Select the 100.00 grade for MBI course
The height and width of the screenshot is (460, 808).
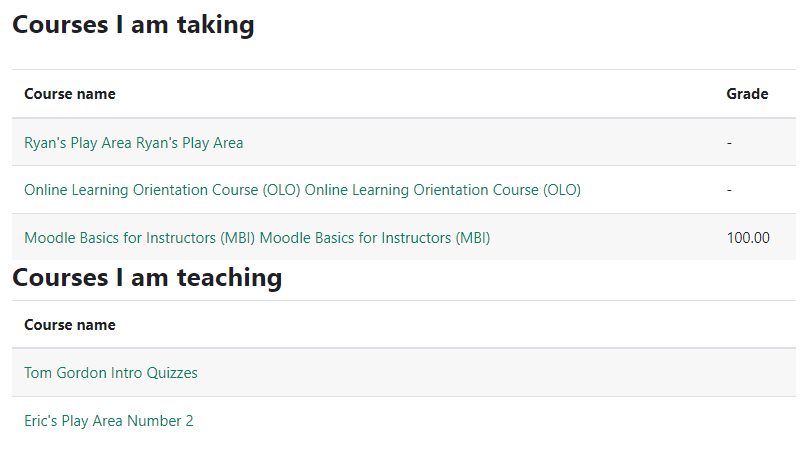748,238
